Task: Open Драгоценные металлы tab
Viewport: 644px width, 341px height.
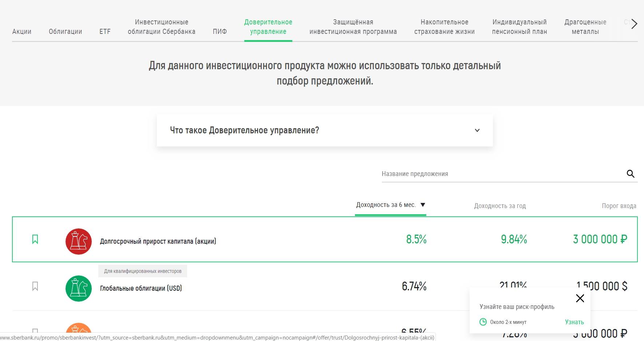Action: coord(585,27)
